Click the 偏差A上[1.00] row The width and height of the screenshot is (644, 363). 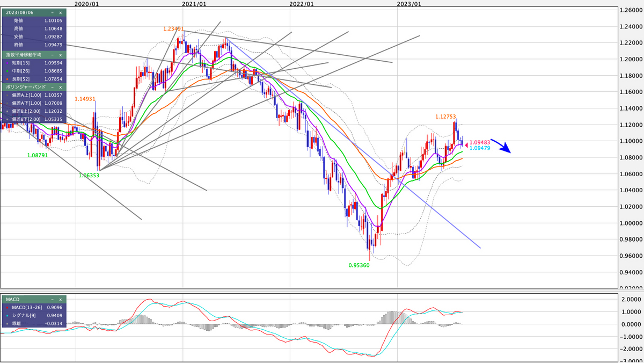33,95
